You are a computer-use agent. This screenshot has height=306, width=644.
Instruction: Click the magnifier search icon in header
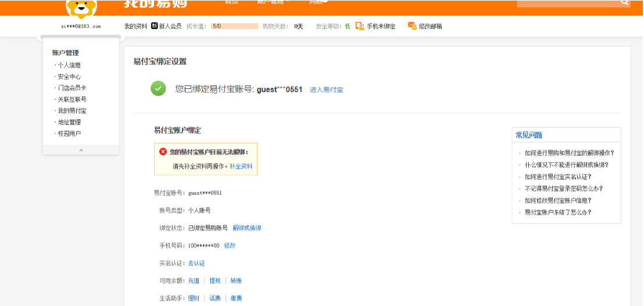624,2
